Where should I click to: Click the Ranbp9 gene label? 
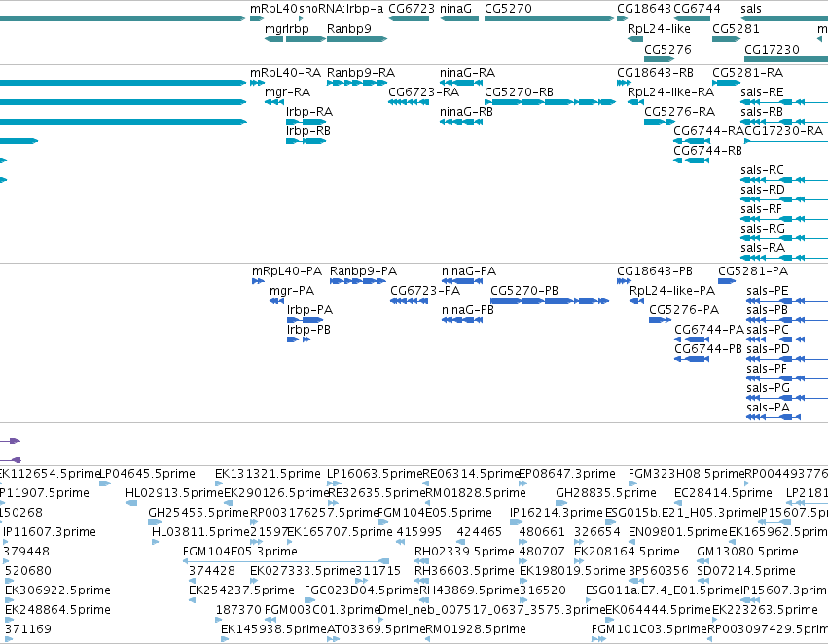[x=349, y=28]
